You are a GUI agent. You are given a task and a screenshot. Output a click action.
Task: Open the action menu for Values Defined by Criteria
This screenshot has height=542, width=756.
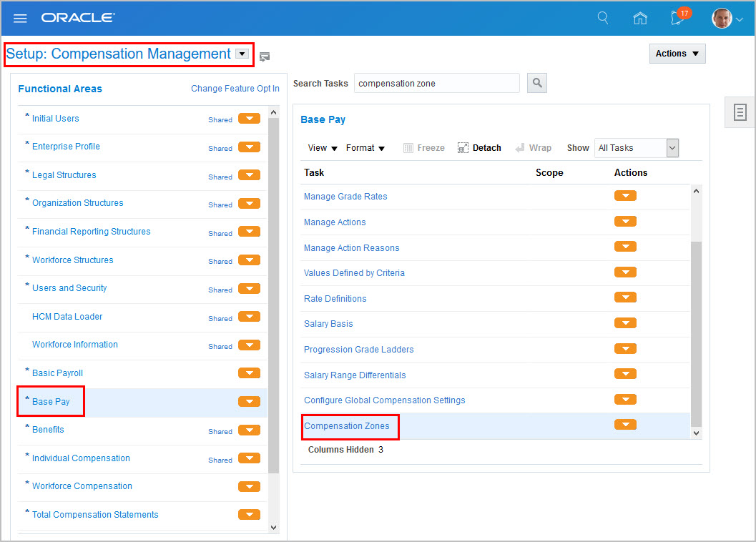click(x=625, y=272)
